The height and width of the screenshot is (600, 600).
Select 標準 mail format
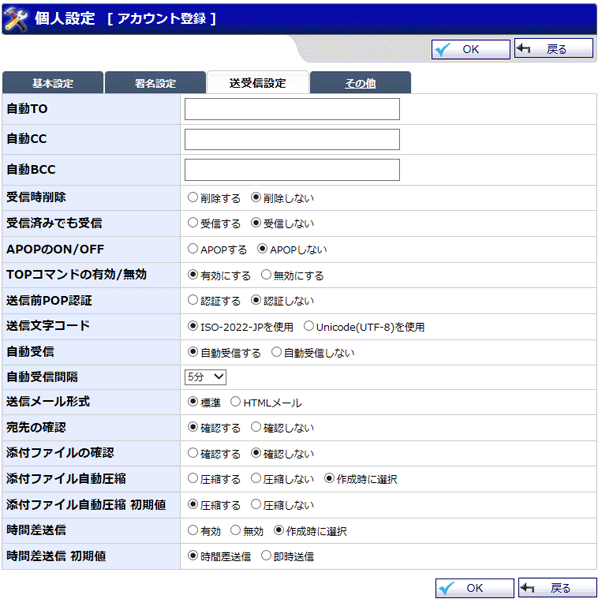click(192, 402)
